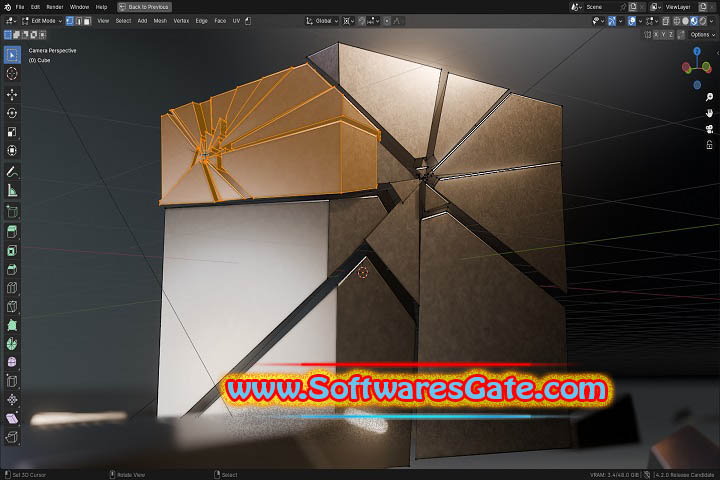
Task: Open the Edit menu
Action: point(35,7)
